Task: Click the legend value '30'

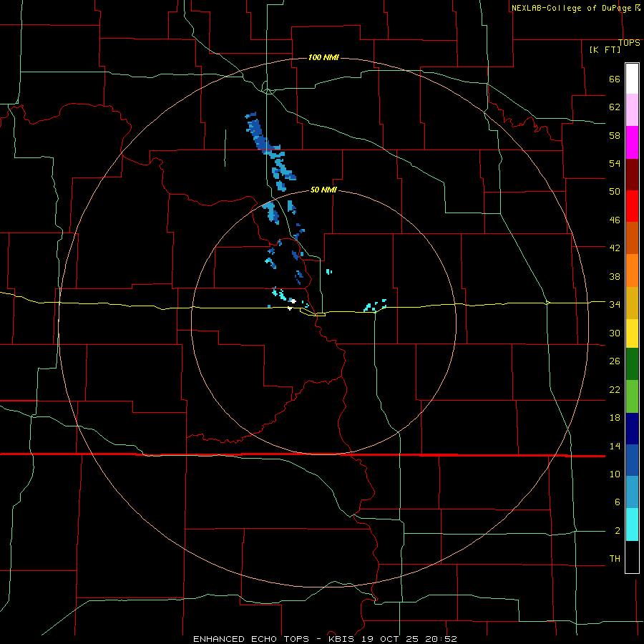Action: [x=615, y=333]
